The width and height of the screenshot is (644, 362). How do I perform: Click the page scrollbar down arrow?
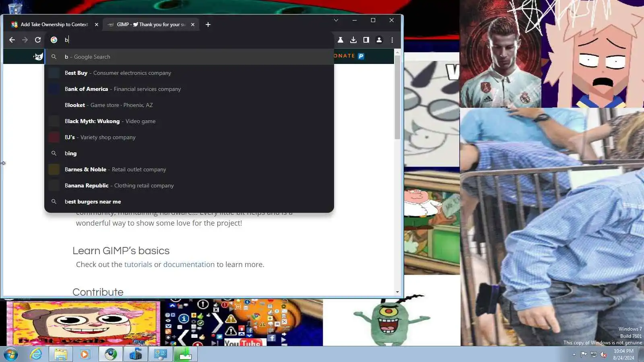tap(397, 292)
